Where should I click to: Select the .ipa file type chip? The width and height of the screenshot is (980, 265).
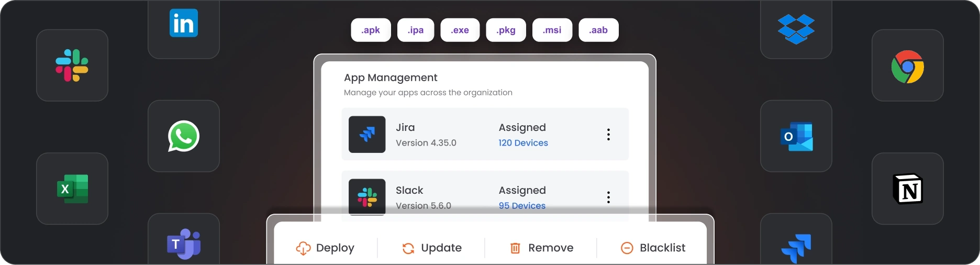[x=416, y=30]
